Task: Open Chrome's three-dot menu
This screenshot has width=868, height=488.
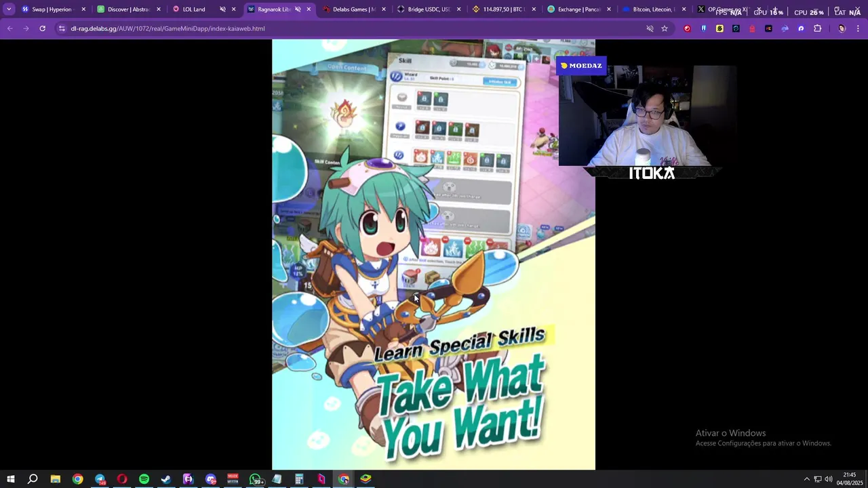Action: [x=858, y=28]
